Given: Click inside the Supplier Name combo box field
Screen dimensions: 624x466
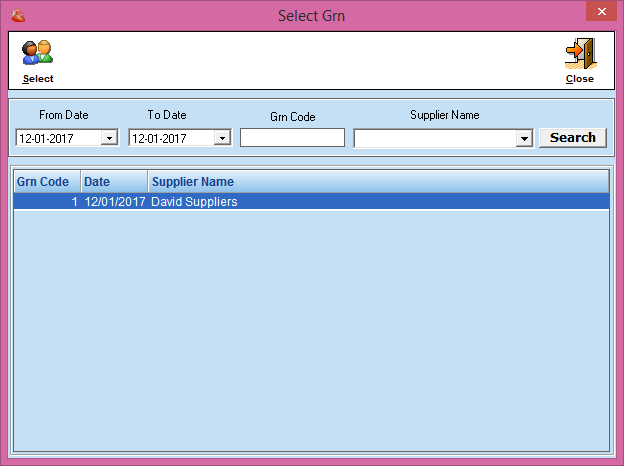Looking at the screenshot, I should 434,139.
